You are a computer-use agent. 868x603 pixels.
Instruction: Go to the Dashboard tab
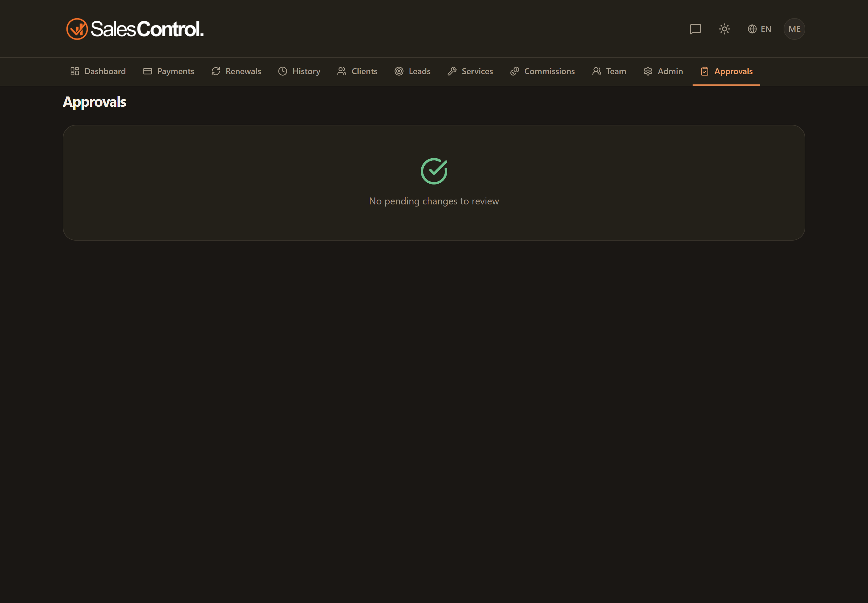98,71
